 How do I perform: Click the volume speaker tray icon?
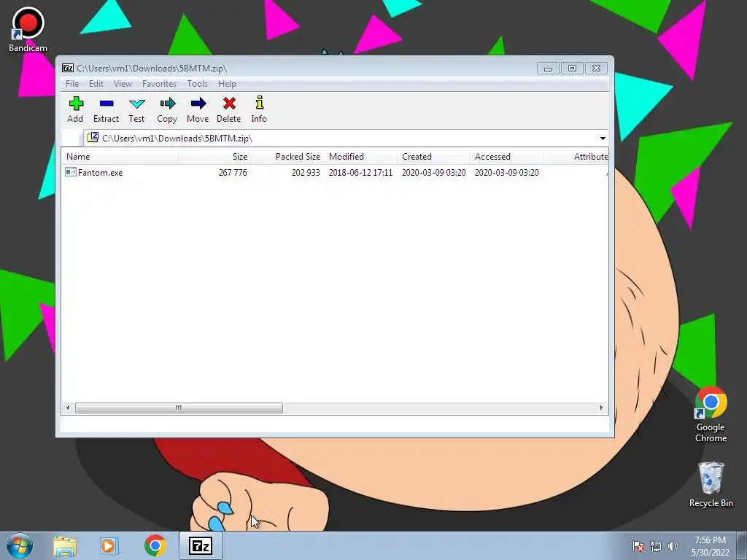(x=673, y=546)
